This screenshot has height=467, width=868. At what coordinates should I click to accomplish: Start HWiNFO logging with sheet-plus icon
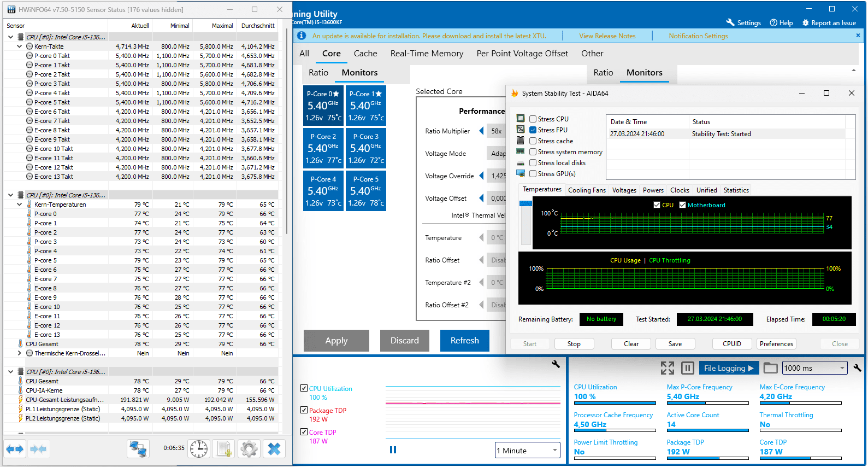click(x=224, y=449)
